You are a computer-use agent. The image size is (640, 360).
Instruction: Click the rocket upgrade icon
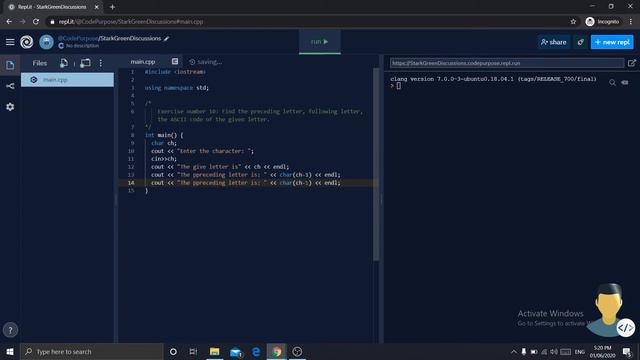[x=580, y=42]
